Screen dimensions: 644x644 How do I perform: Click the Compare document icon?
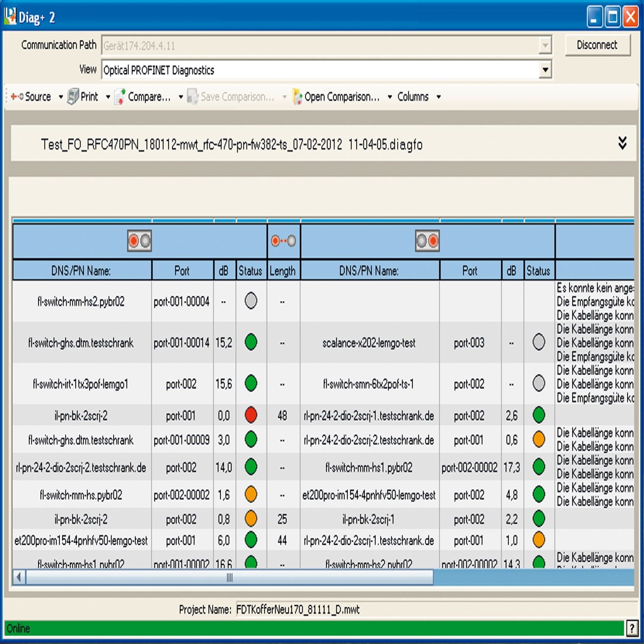(x=120, y=97)
